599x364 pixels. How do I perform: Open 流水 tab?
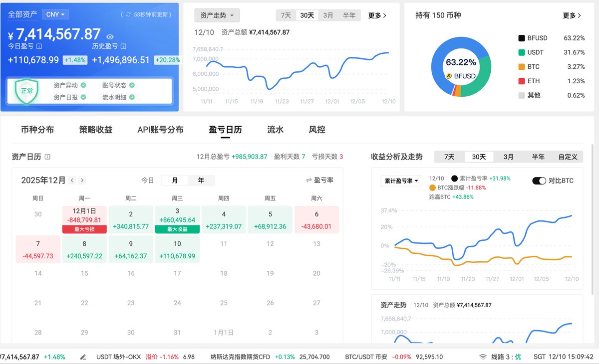[276, 130]
